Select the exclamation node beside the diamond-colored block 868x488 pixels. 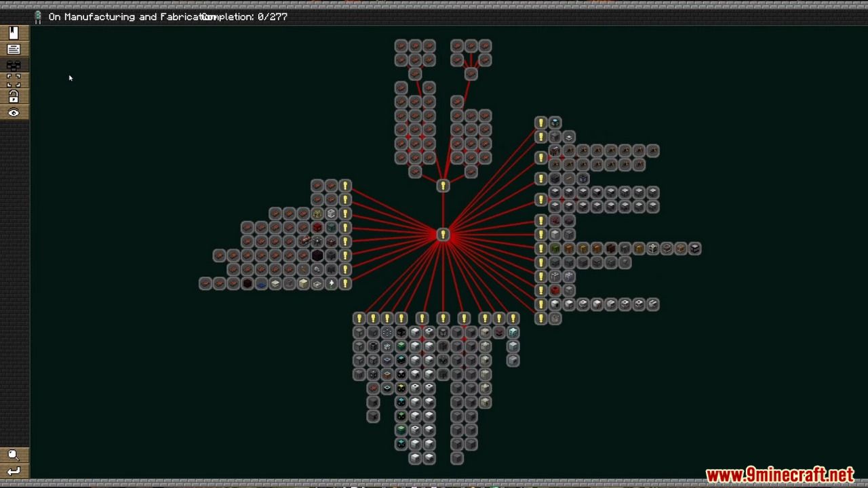pos(540,123)
